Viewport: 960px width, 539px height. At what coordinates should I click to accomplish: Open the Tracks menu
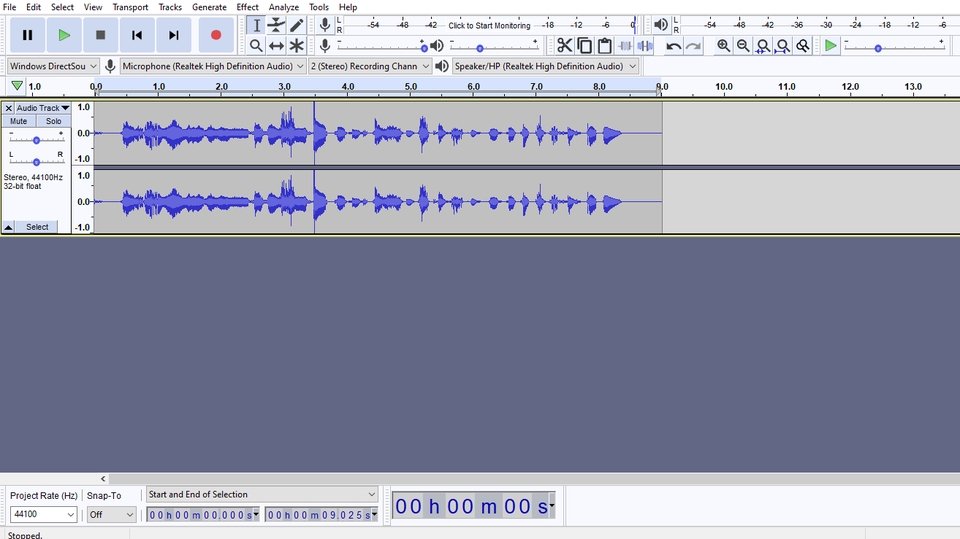170,7
